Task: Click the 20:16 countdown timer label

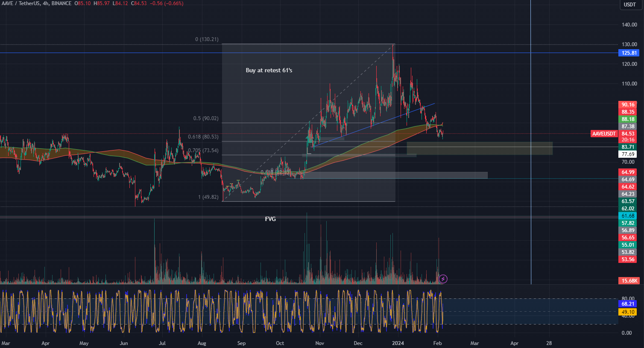Action: tap(628, 140)
